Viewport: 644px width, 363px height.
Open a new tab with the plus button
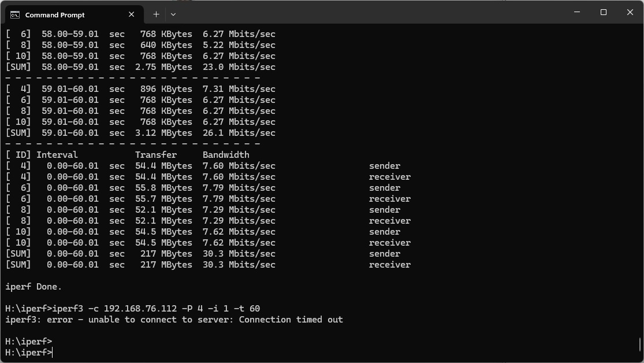click(156, 14)
